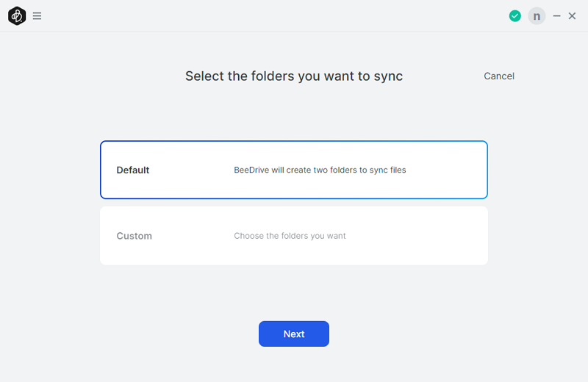Open the user account avatar "n"

(x=537, y=15)
